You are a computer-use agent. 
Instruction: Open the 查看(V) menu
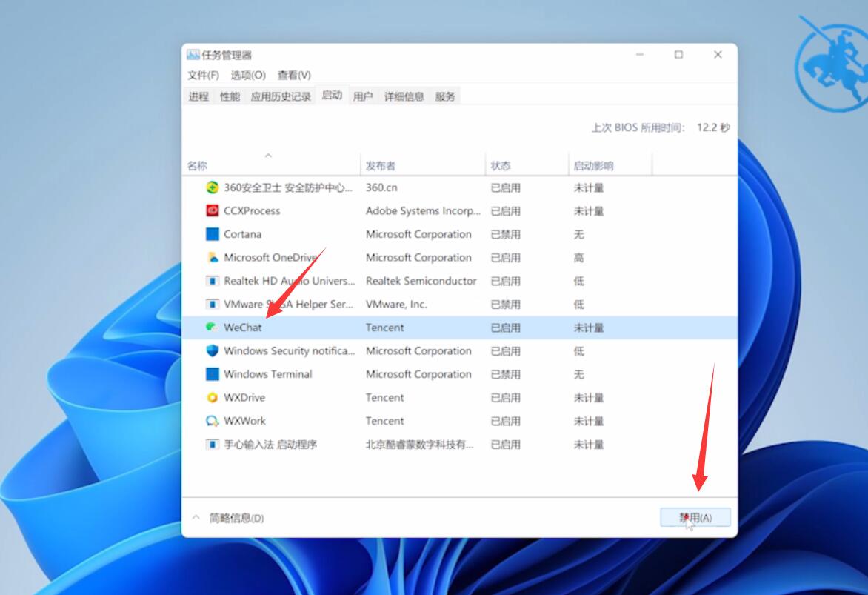tap(294, 75)
